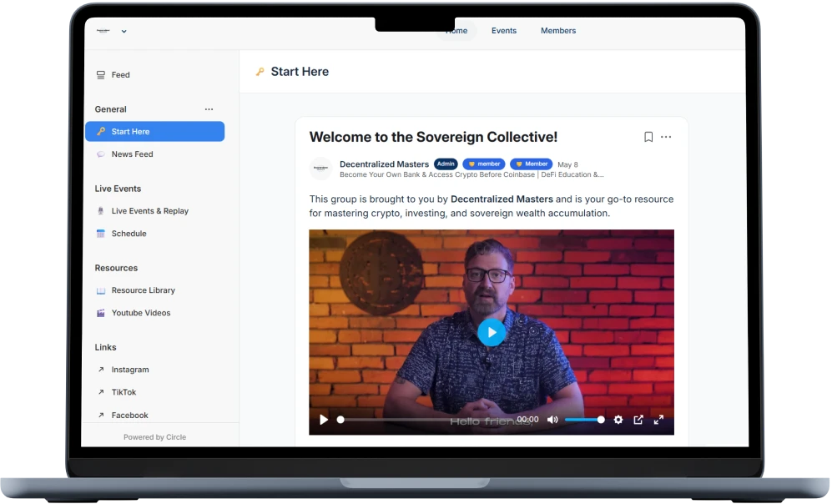Click the community logo at top left
Screen dimensions: 832x504
[x=103, y=31]
